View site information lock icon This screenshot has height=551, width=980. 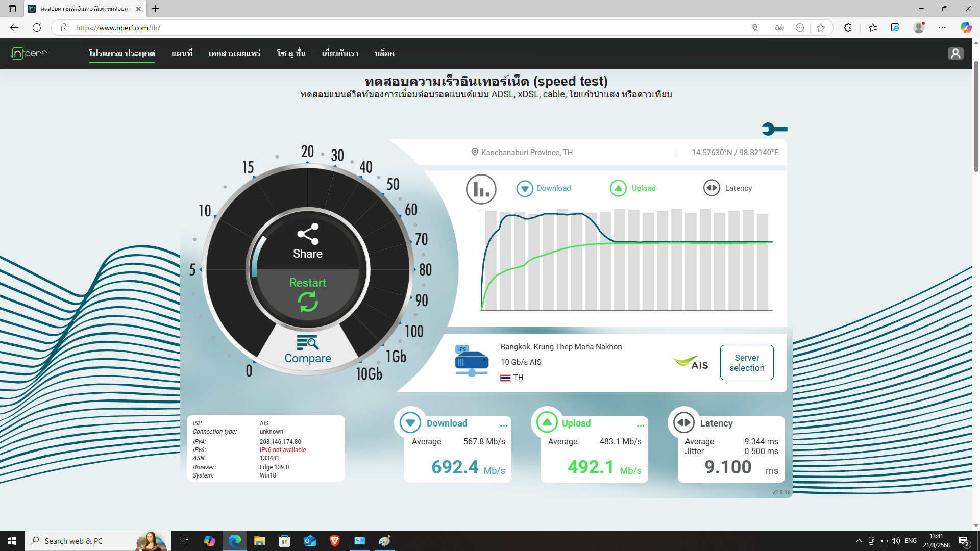coord(64,28)
